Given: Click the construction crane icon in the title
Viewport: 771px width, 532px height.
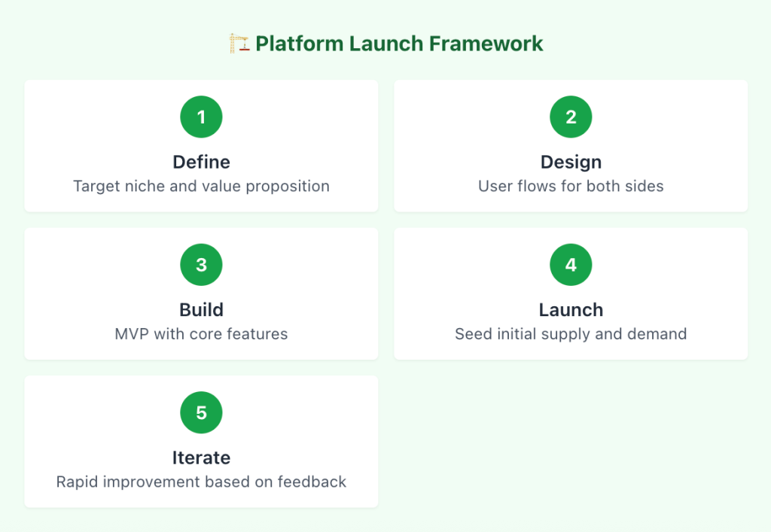Looking at the screenshot, I should [x=239, y=44].
